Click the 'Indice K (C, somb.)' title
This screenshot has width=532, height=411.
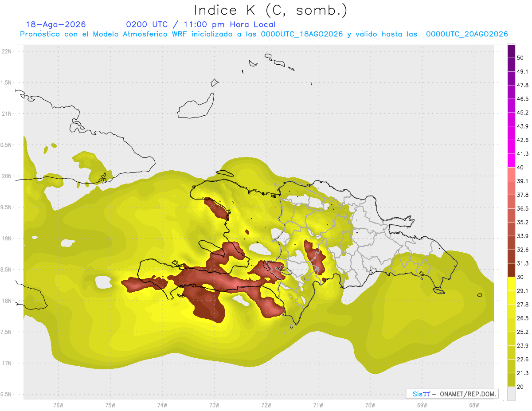(270, 11)
